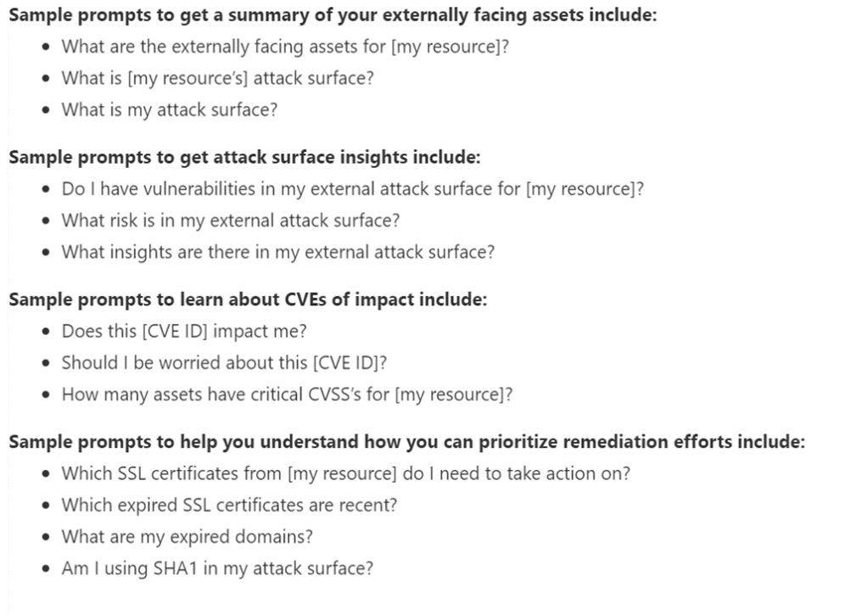Select the "Am I using SHA1" prompt
This screenshot has width=868, height=615.
point(216,568)
